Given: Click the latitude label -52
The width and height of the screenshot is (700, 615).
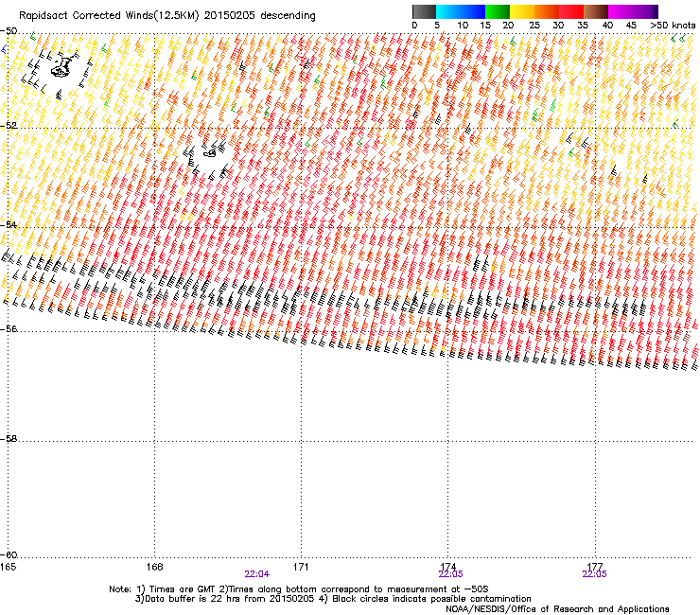Looking at the screenshot, I should [9, 126].
